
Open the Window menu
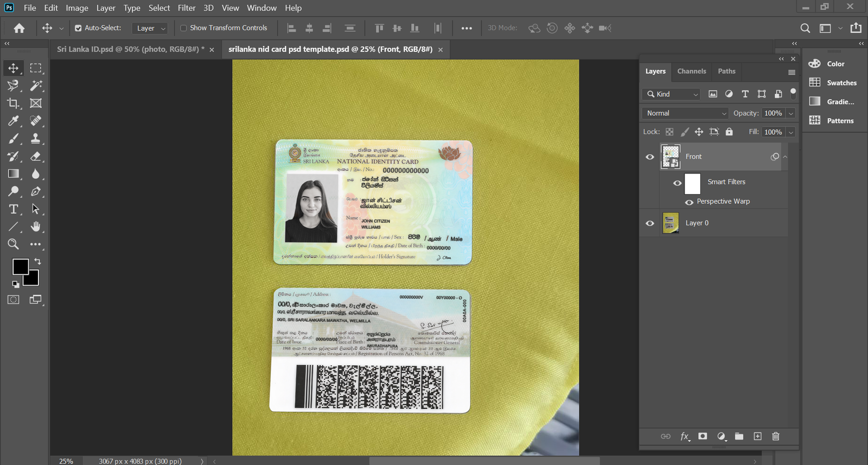pyautogui.click(x=261, y=8)
